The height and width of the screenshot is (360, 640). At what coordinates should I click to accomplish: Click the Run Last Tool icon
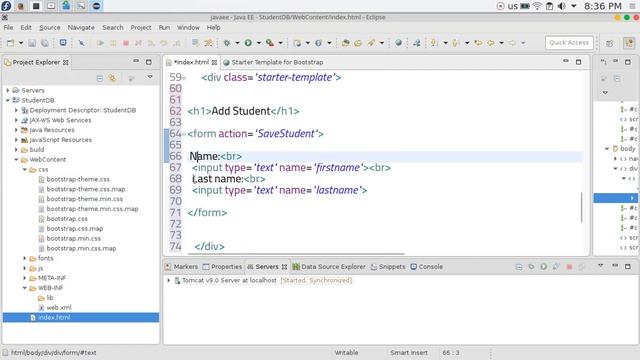point(270,43)
